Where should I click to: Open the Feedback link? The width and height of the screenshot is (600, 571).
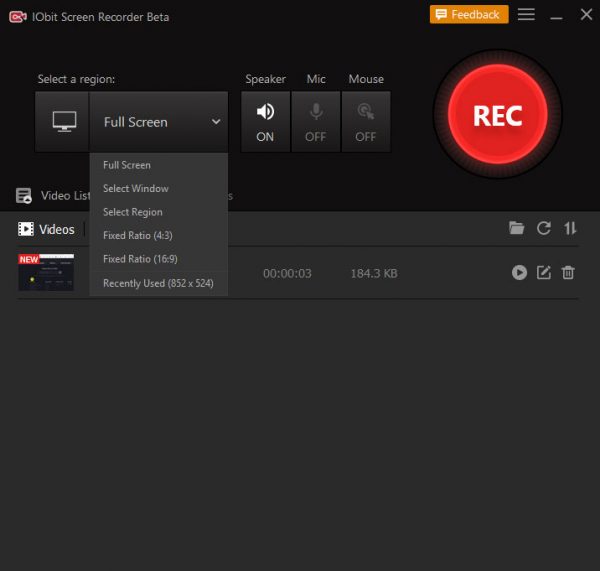[x=469, y=15]
